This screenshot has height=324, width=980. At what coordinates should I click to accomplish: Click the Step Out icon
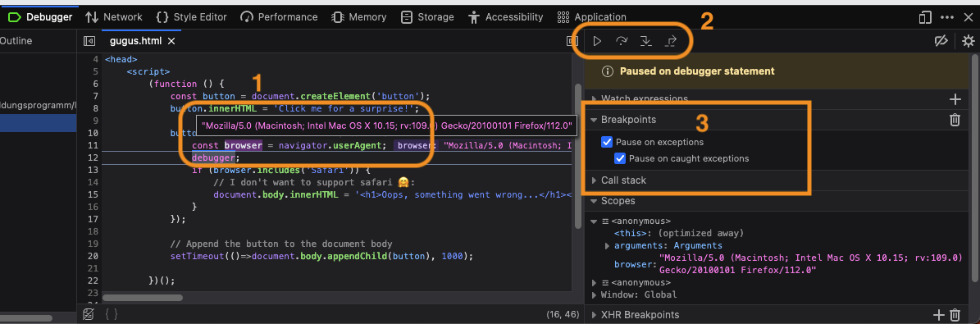click(x=672, y=41)
